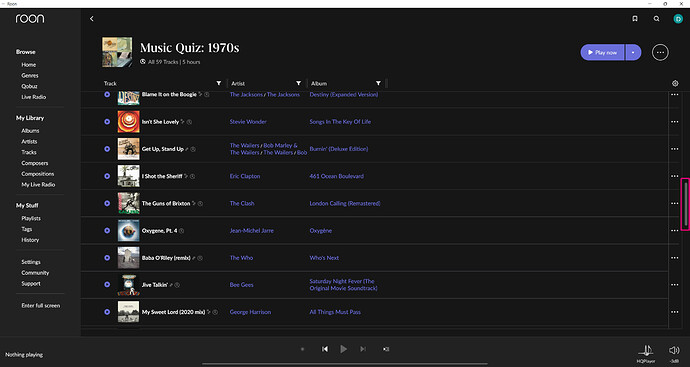Open Artists in My Library

(29, 141)
